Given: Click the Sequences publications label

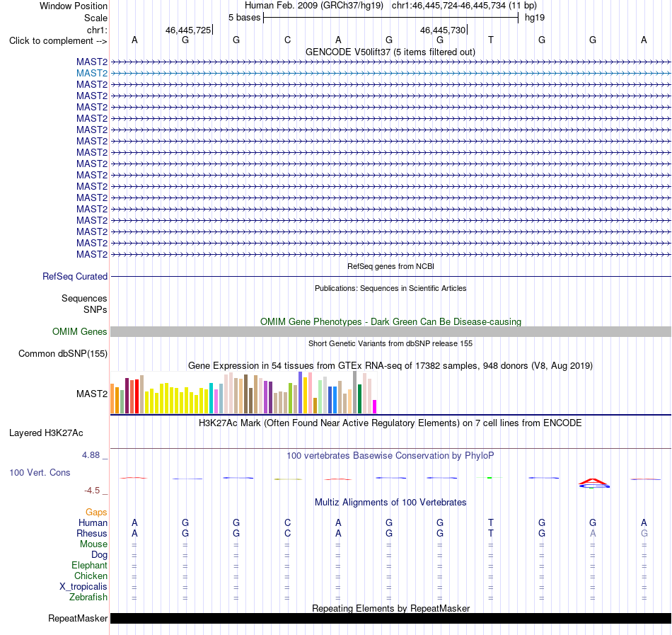Looking at the screenshot, I should point(84,299).
